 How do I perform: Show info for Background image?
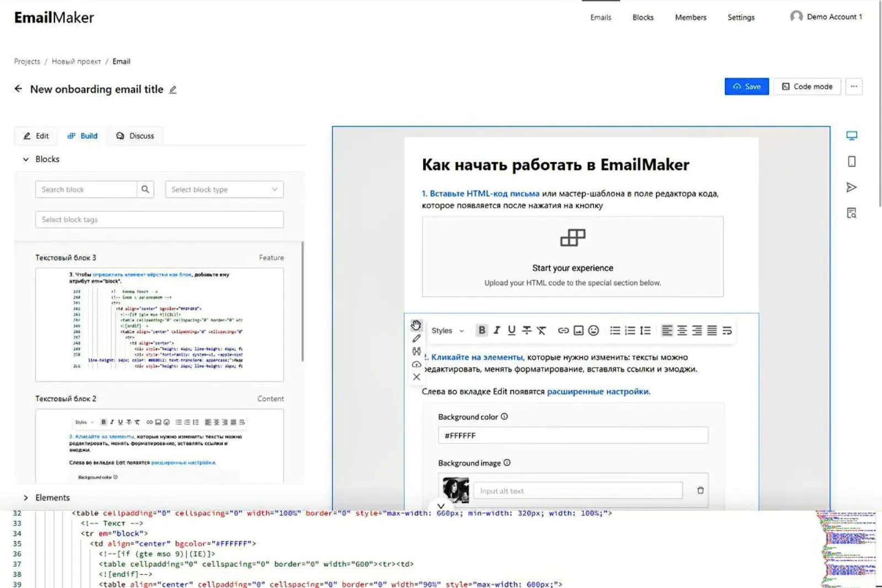click(507, 463)
